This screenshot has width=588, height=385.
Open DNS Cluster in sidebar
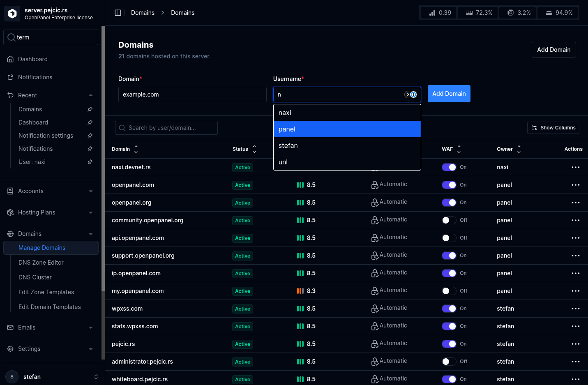pyautogui.click(x=35, y=277)
